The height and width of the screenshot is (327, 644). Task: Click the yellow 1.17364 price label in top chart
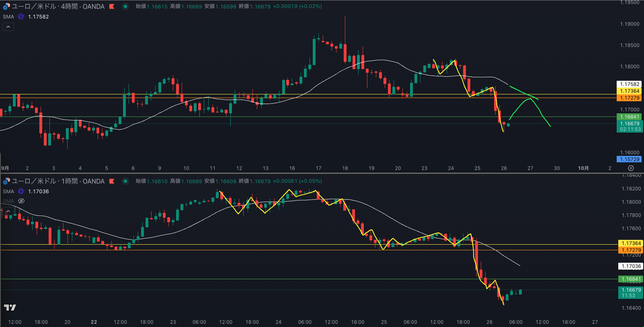point(630,91)
